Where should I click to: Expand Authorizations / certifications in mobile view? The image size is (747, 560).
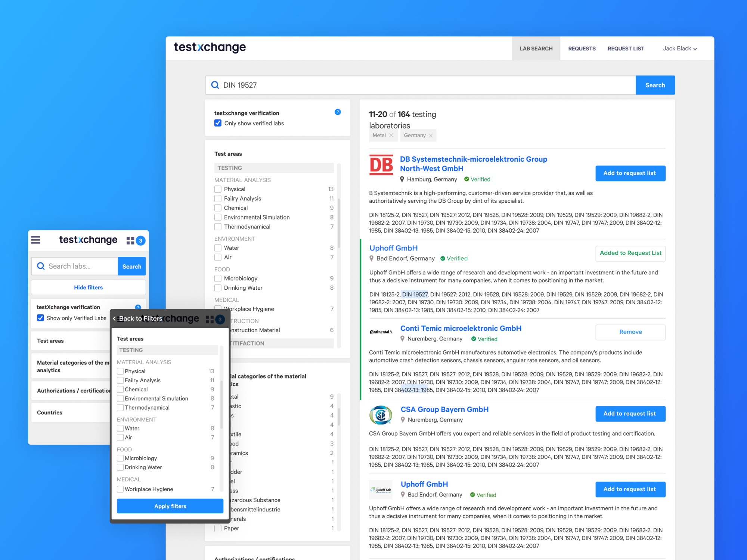pyautogui.click(x=71, y=391)
